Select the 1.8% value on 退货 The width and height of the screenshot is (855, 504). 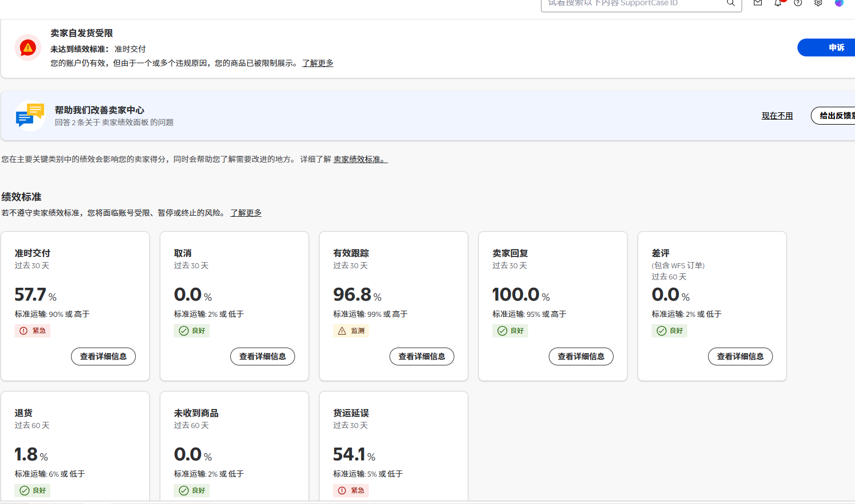(31, 454)
